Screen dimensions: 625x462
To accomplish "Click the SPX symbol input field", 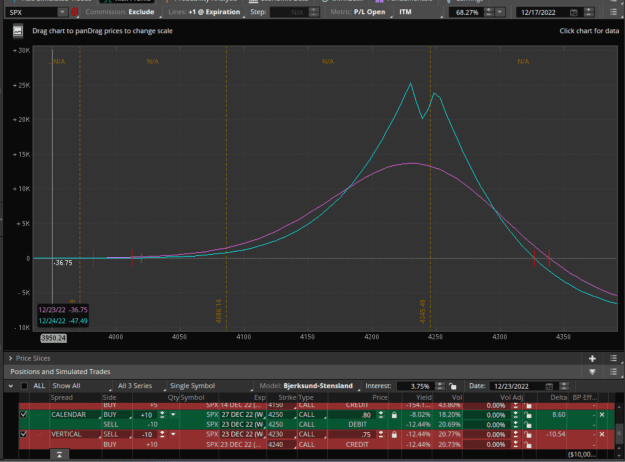I will point(32,12).
